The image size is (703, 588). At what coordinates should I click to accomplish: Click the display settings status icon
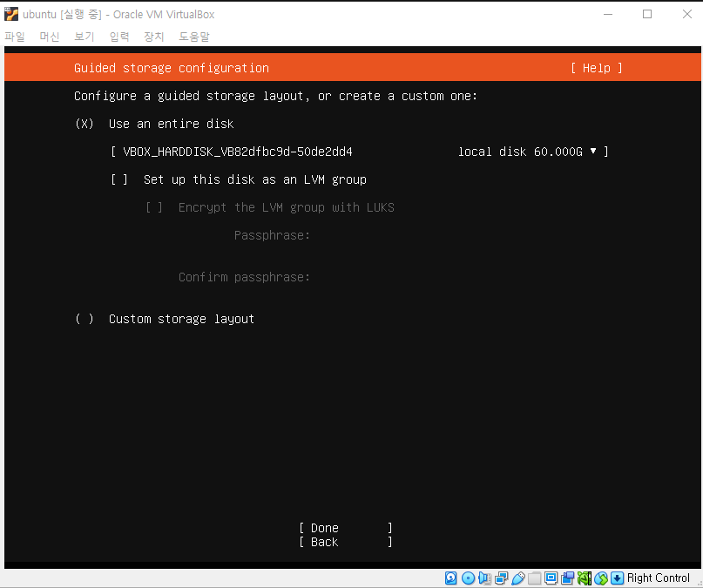pos(551,578)
